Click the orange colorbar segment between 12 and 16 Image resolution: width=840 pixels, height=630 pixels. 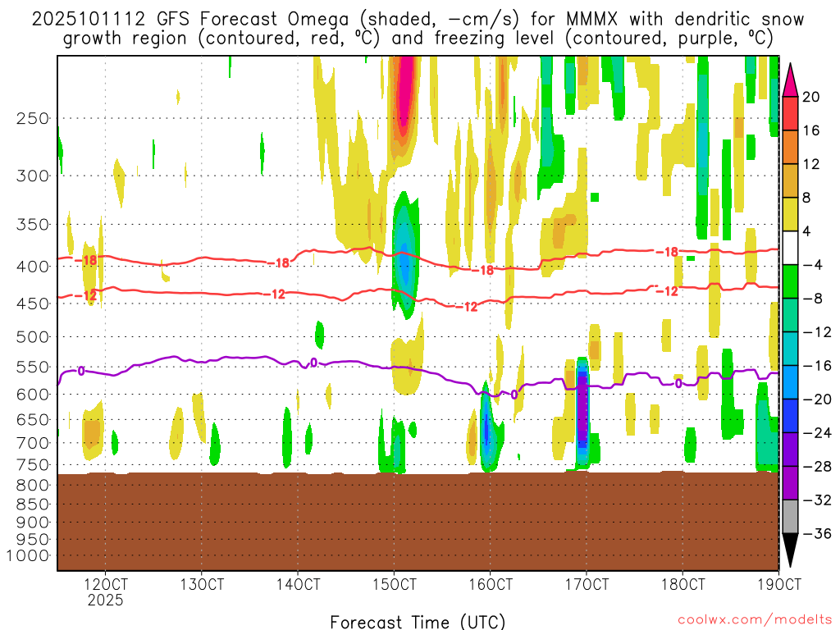[790, 148]
